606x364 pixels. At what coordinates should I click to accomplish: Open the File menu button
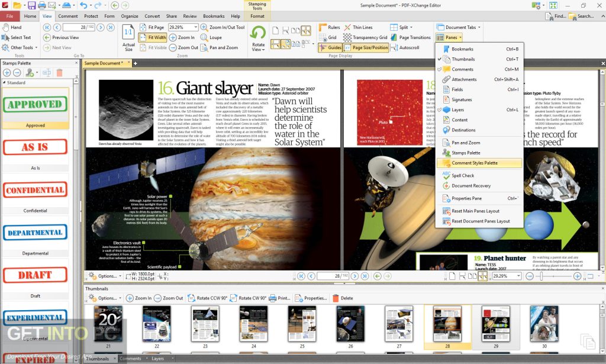[10, 16]
